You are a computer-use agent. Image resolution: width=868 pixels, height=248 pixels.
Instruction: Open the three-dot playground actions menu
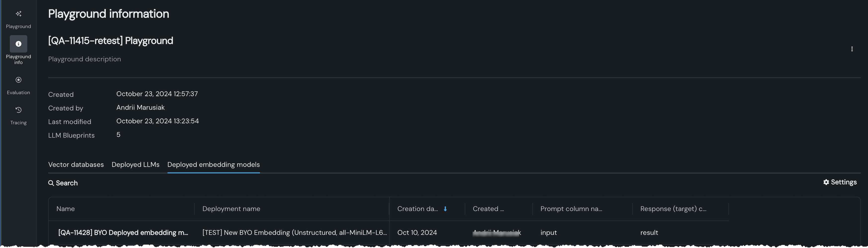852,49
